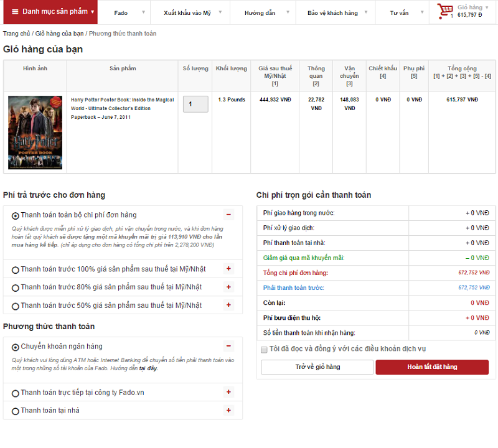This screenshot has width=498, height=448.
Task: Open the Harry Potter Poster Book product link
Action: [122, 108]
